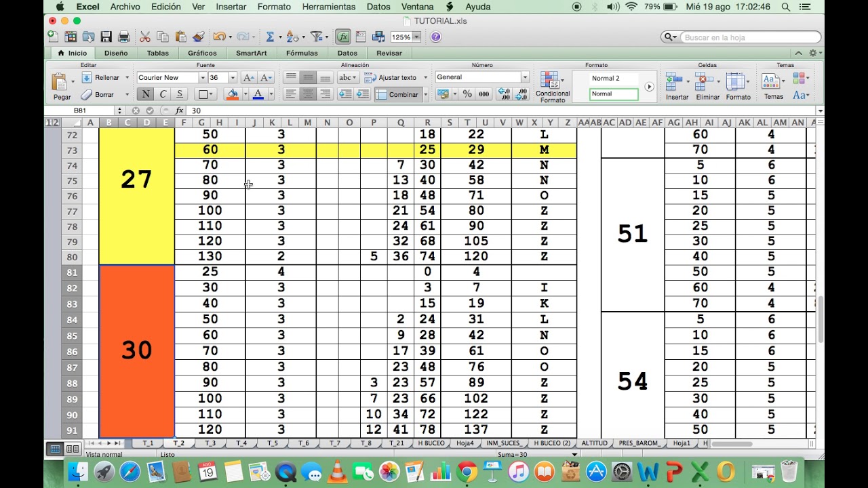Click the font color A swatch
The height and width of the screenshot is (488, 868).
coord(258,94)
